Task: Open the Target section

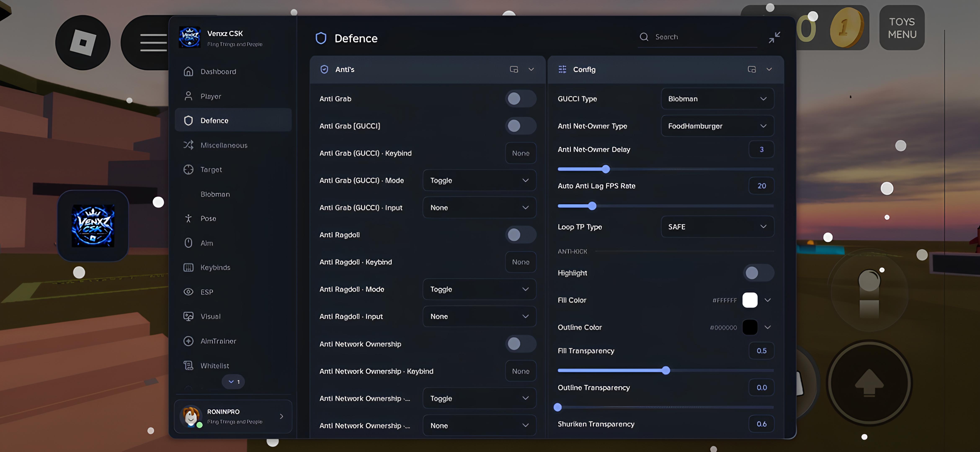Action: click(x=233, y=169)
